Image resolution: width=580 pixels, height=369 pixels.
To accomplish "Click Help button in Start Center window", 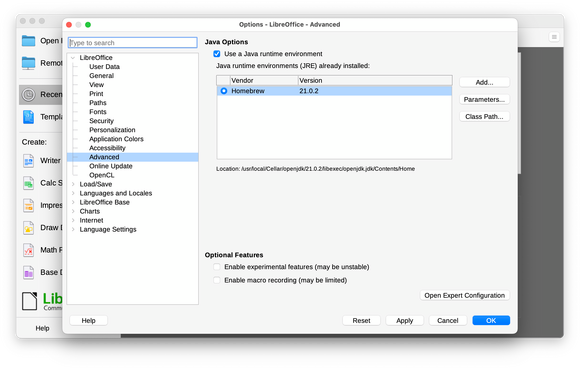I will click(x=43, y=328).
